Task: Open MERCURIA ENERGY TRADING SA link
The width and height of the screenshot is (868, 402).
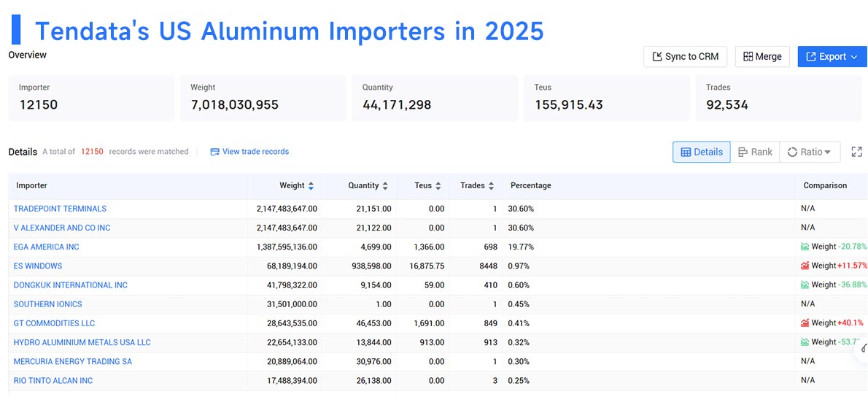Action: [x=72, y=362]
